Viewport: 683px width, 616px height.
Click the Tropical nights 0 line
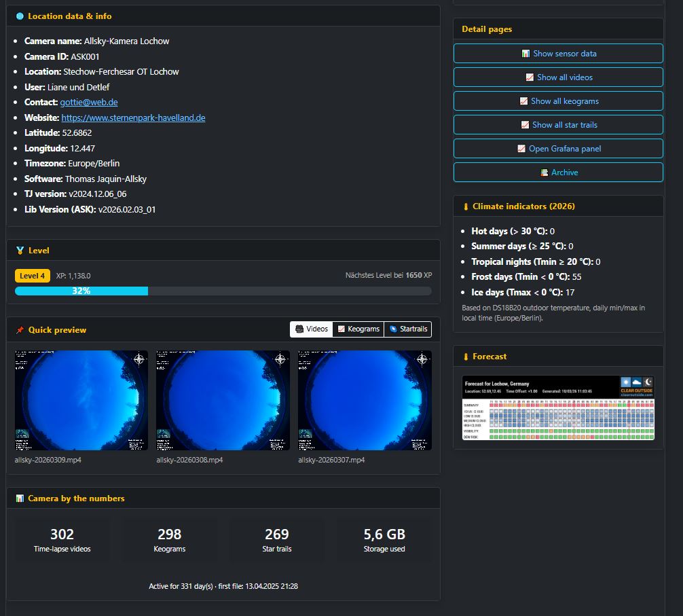(536, 262)
